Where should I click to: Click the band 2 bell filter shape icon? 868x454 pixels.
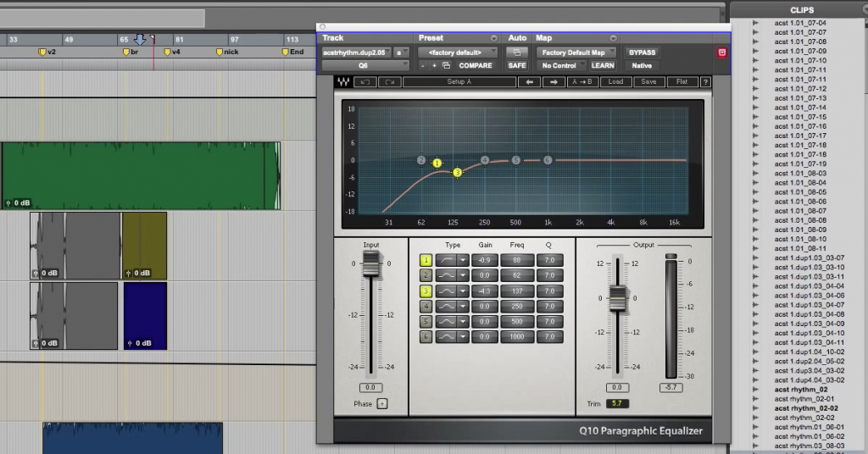(446, 275)
